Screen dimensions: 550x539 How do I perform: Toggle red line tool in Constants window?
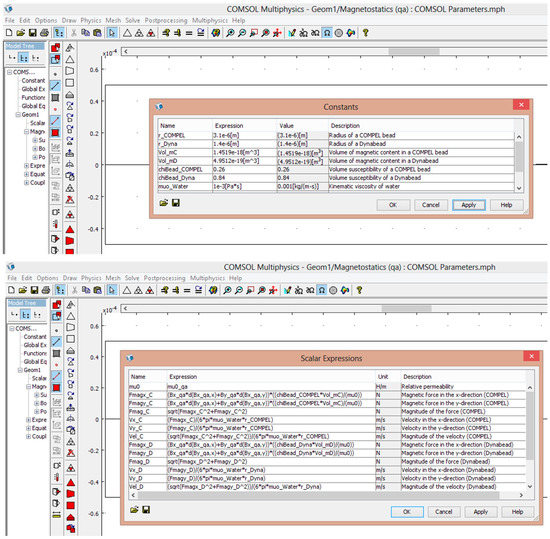(55, 121)
